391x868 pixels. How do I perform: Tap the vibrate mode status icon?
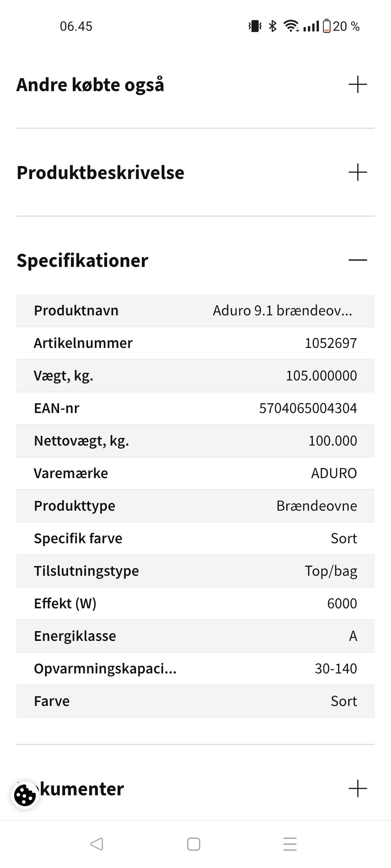255,26
